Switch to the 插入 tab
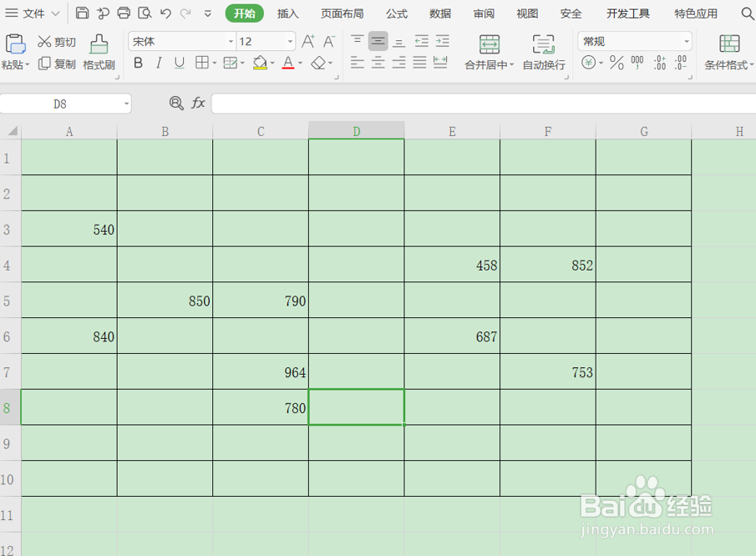This screenshot has width=756, height=556. click(288, 13)
